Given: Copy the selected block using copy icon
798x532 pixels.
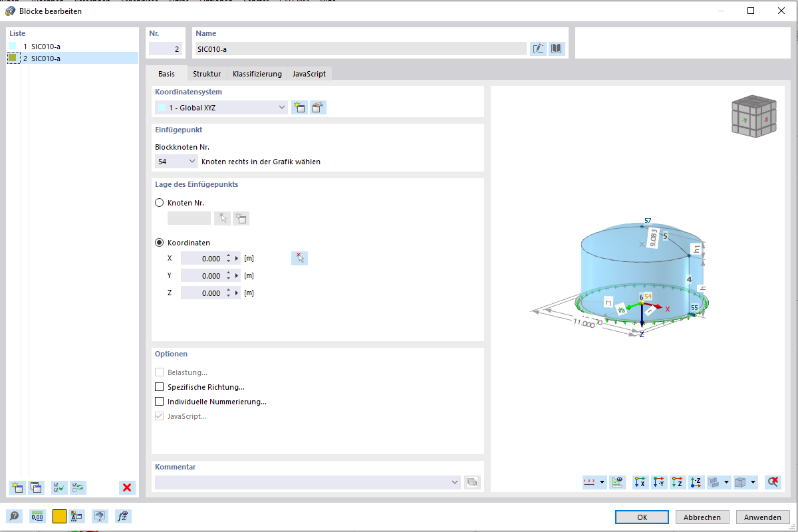Looking at the screenshot, I should pos(37,487).
